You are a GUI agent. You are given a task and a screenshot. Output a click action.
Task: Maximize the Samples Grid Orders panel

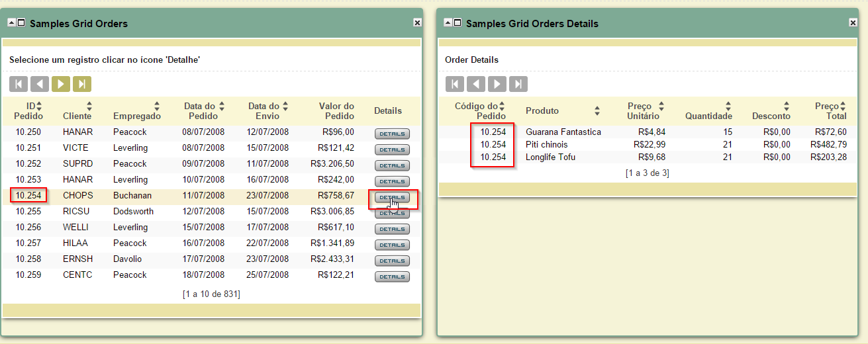click(21, 22)
